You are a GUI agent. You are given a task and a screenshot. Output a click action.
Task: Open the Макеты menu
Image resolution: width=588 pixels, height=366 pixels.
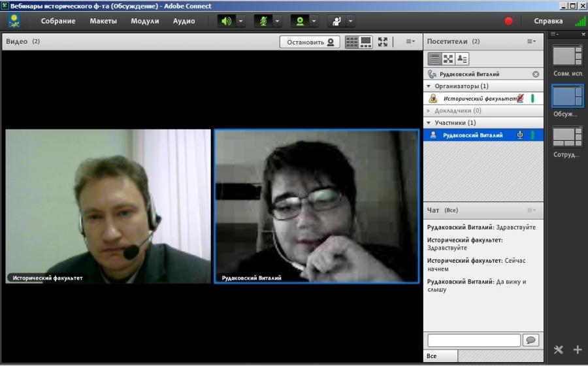point(103,21)
